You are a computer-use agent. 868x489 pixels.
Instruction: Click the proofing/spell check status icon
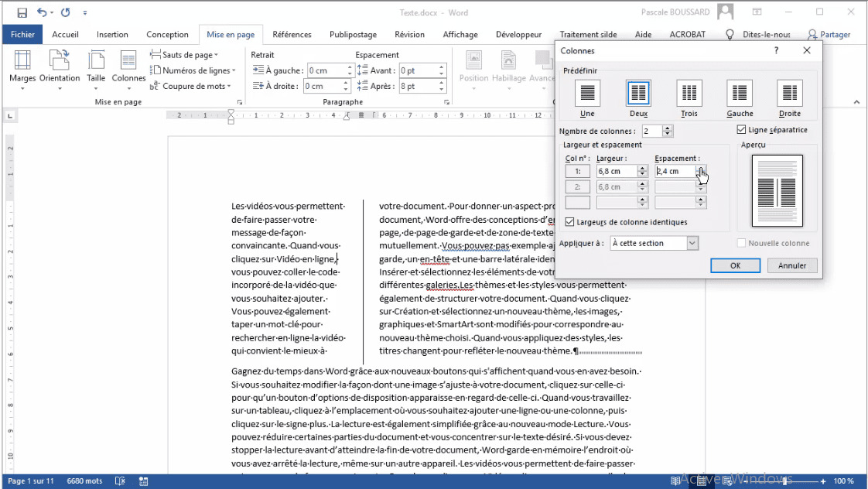(120, 481)
